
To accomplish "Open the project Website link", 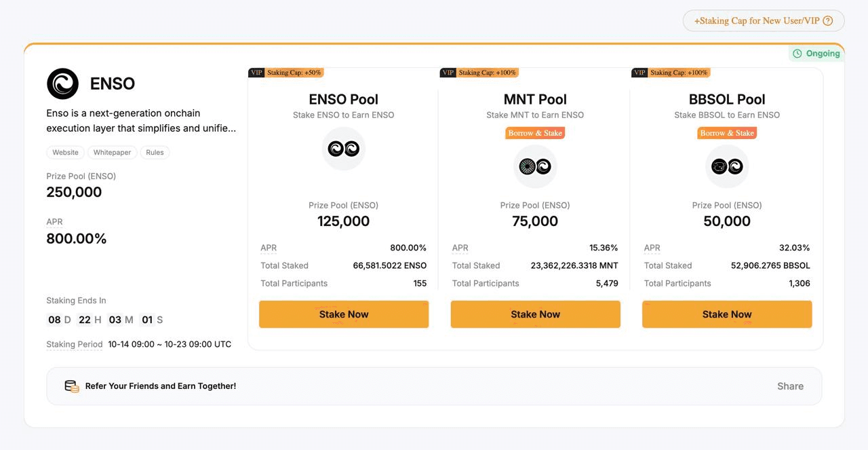I will point(65,152).
